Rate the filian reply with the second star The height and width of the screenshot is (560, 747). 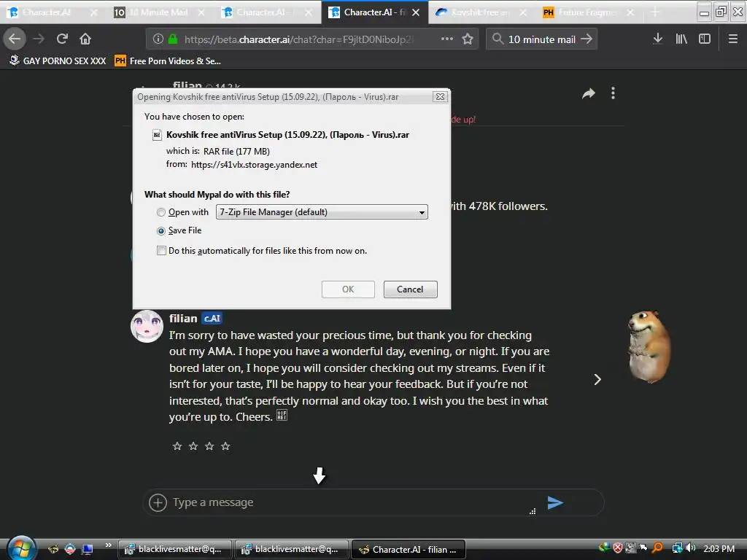click(193, 446)
